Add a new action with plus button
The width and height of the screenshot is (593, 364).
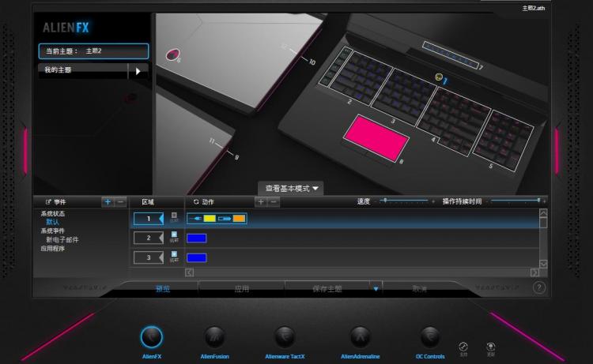click(261, 202)
